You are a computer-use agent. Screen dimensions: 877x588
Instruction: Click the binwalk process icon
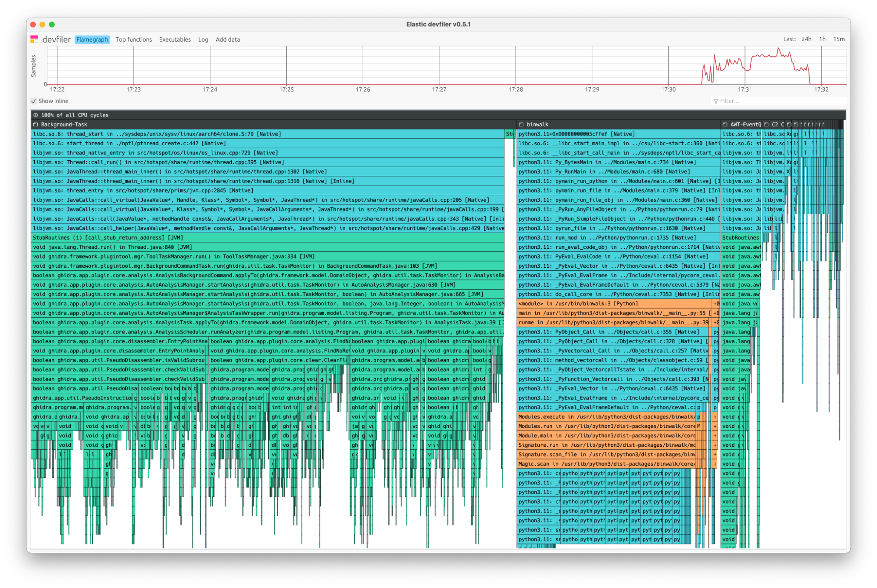tap(521, 125)
